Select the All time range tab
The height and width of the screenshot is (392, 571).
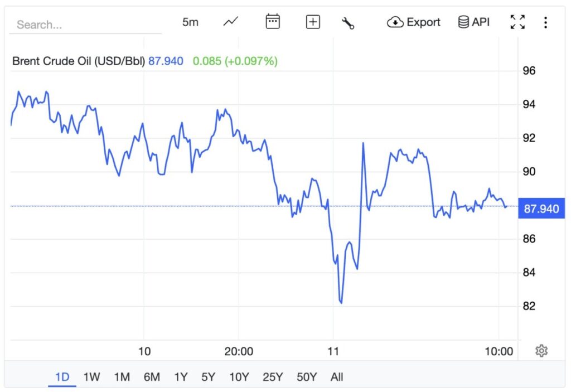(x=337, y=377)
